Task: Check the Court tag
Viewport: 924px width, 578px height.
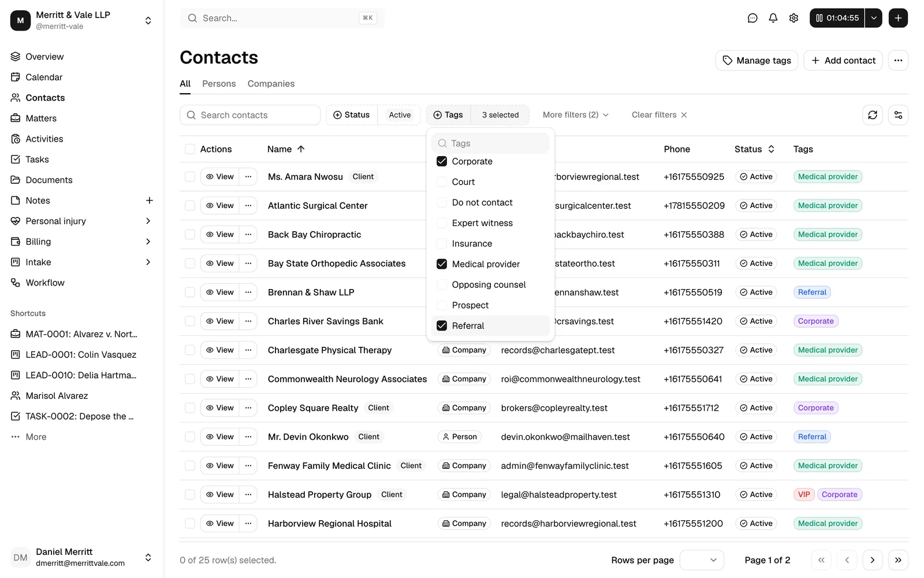Action: [x=442, y=182]
